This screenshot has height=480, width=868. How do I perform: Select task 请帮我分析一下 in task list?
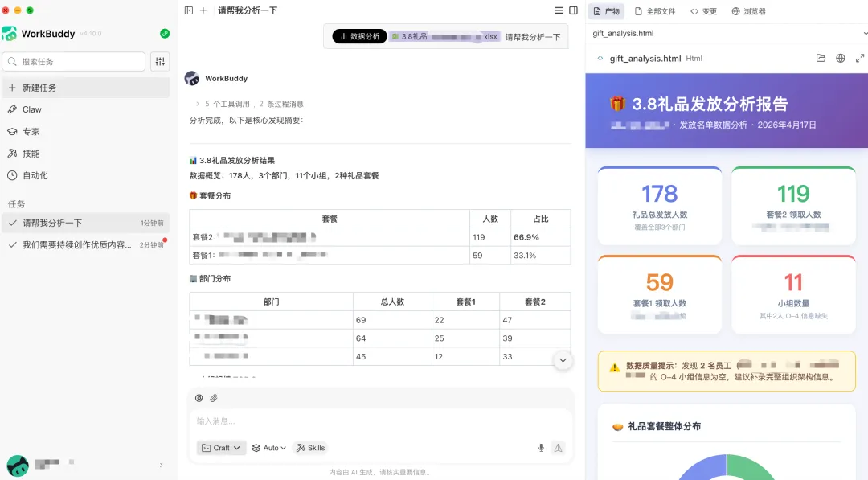tap(86, 223)
